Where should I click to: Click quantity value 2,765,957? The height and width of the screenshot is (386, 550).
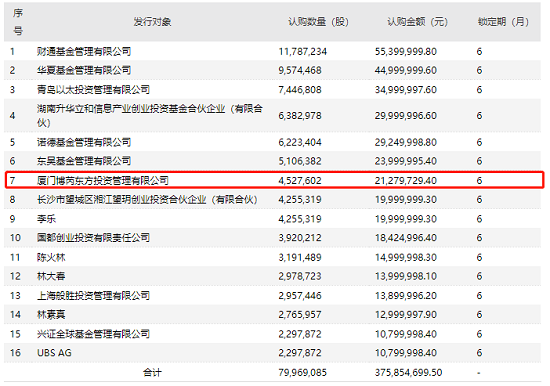click(300, 314)
